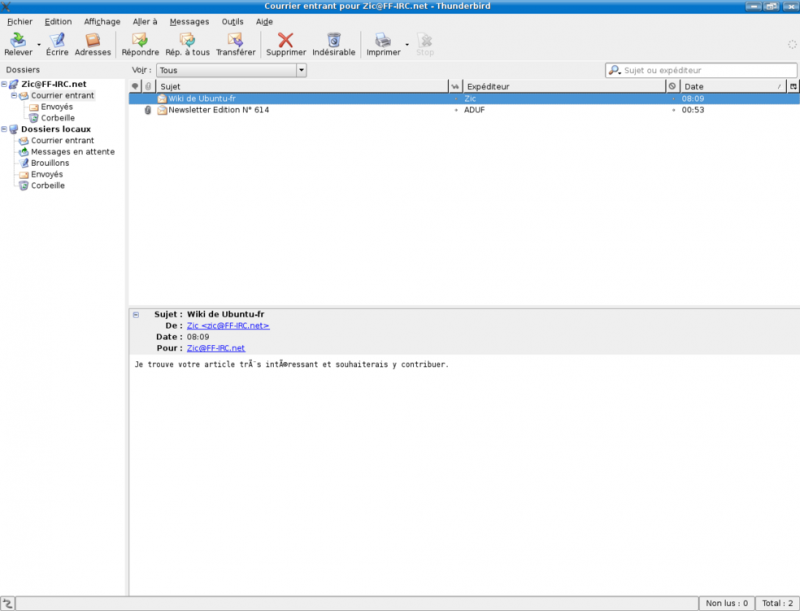Open the Imprimer dropdown arrow
The width and height of the screenshot is (800, 611).
pyautogui.click(x=406, y=44)
